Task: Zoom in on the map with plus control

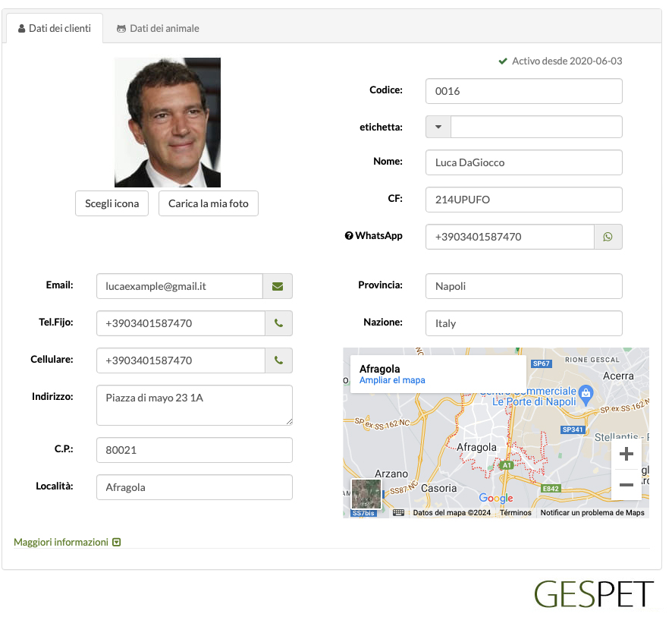Action: point(626,453)
